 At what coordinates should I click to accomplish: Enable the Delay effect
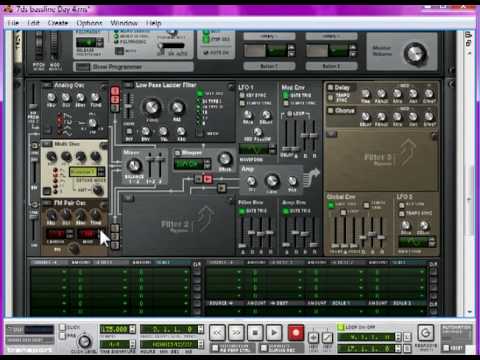(x=331, y=88)
